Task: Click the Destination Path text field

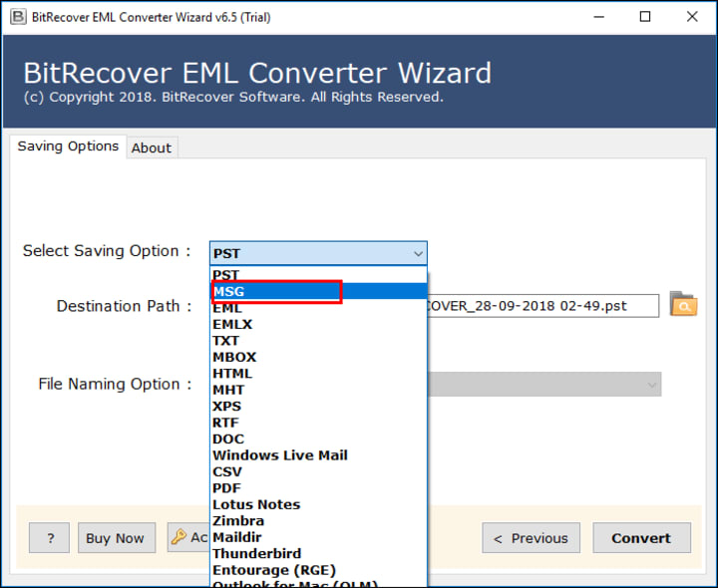Action: (543, 306)
